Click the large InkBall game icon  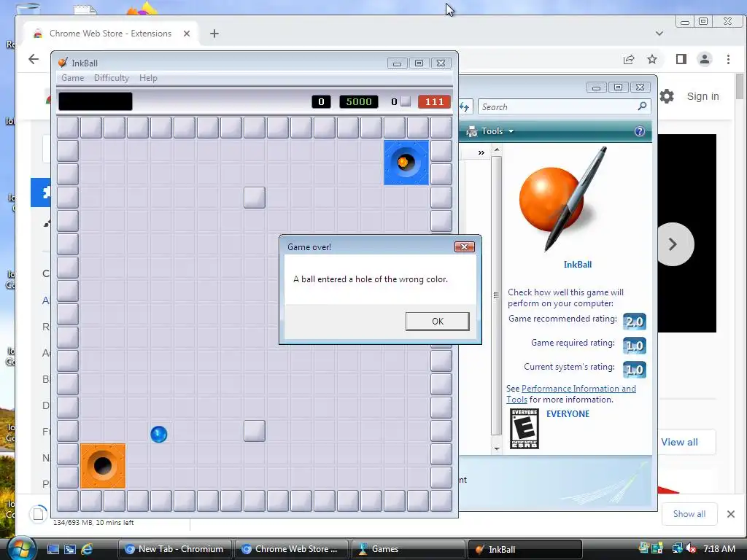point(564,199)
